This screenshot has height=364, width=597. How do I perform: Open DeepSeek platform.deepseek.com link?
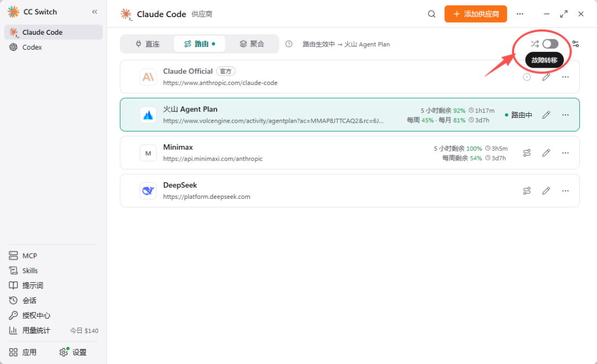(x=206, y=197)
